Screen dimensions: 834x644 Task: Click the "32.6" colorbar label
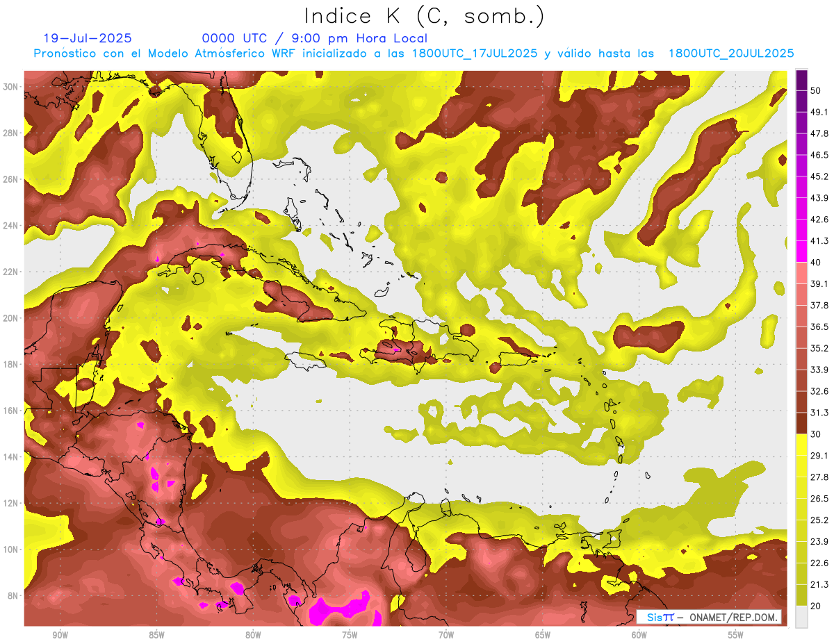click(819, 391)
